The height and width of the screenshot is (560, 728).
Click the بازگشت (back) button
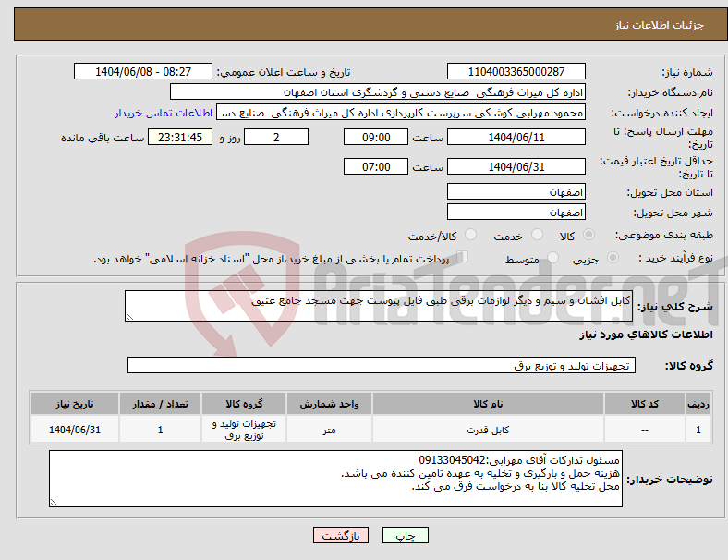tap(341, 535)
